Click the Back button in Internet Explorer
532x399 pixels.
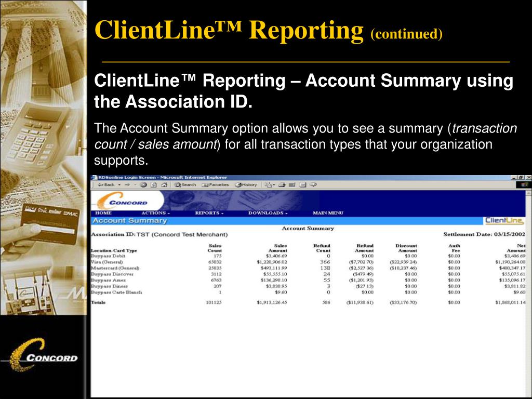[106, 184]
